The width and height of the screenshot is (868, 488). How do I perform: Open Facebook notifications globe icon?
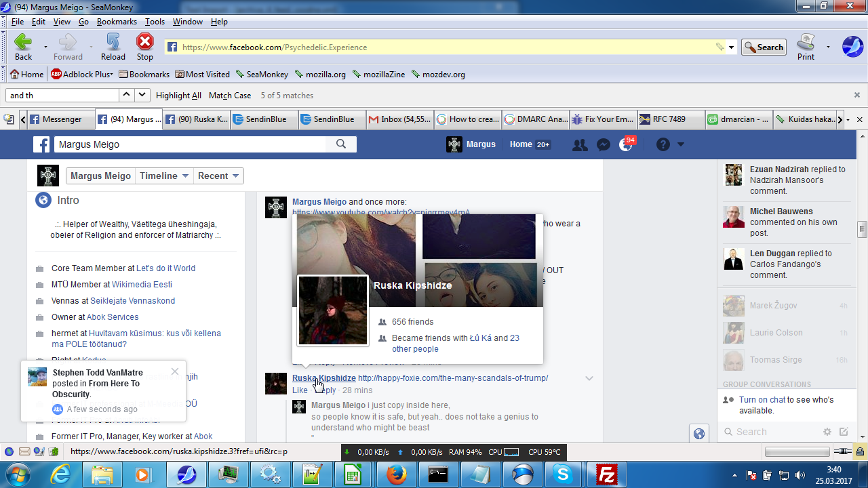pos(626,144)
